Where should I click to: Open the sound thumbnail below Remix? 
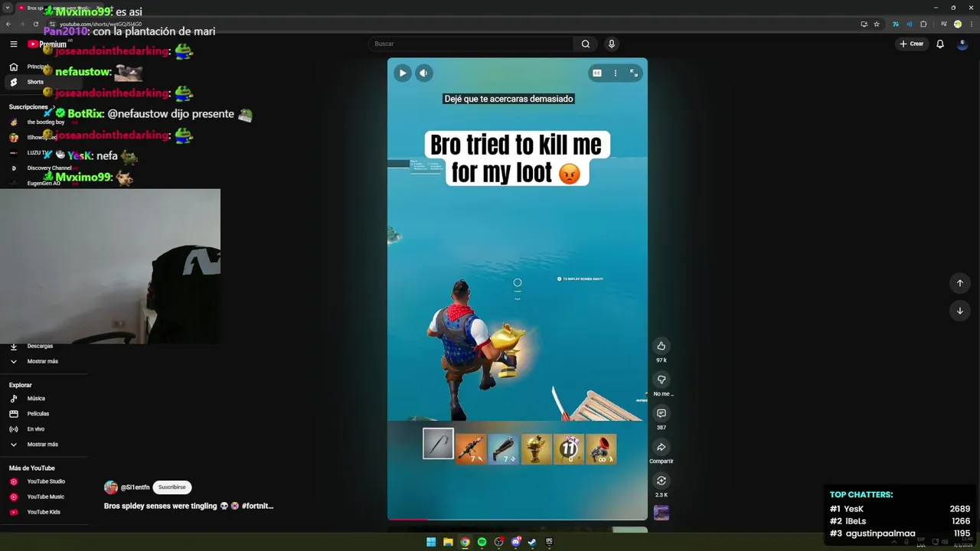[x=661, y=513]
